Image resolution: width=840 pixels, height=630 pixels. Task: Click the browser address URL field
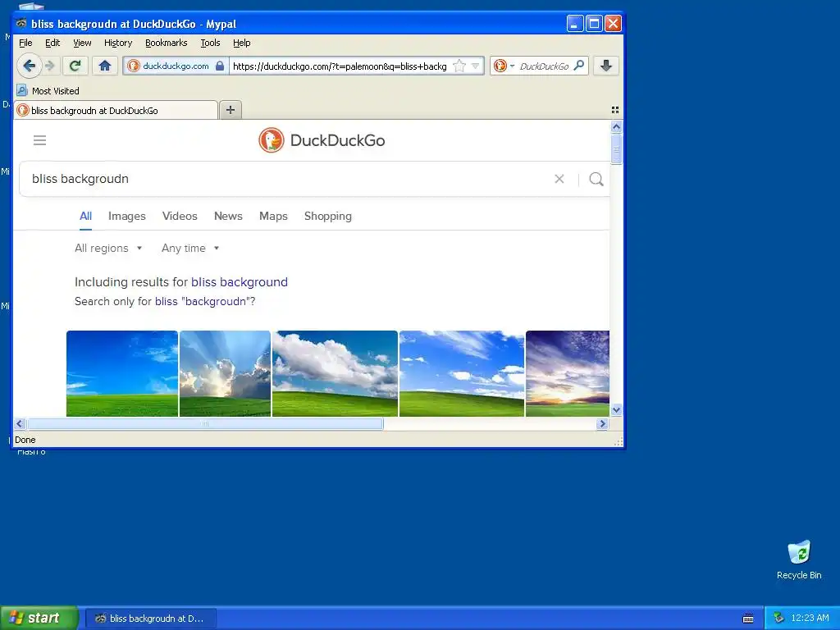point(340,66)
